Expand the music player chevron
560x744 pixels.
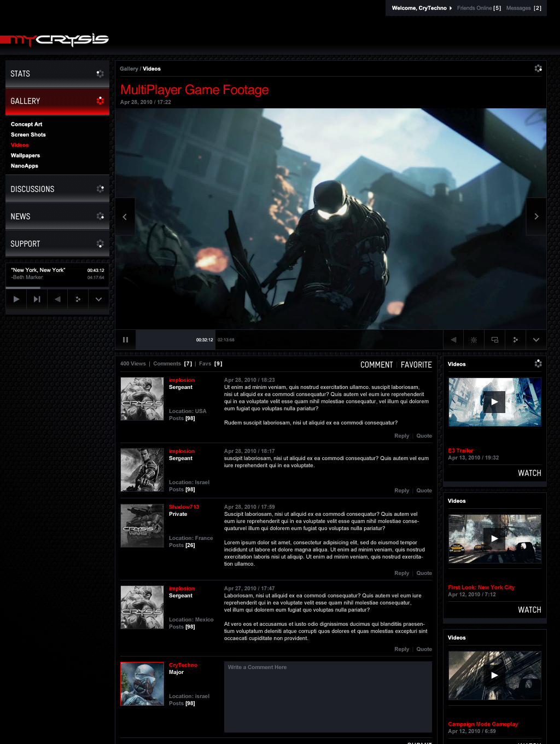pyautogui.click(x=98, y=299)
